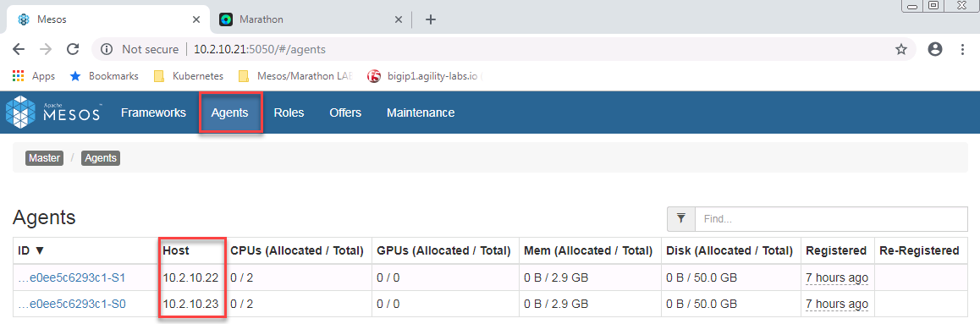This screenshot has height=324, width=980.
Task: Click the browser Back arrow
Action: pos(19,49)
